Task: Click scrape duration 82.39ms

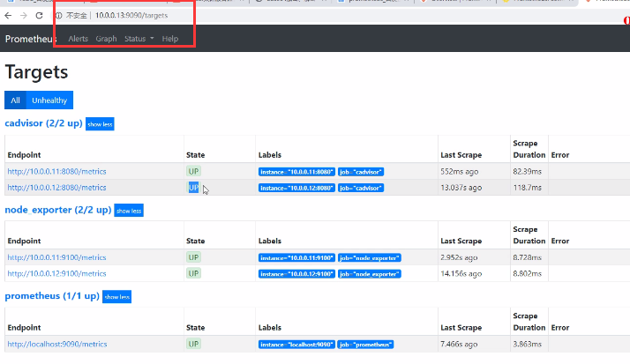Action: 527,171
